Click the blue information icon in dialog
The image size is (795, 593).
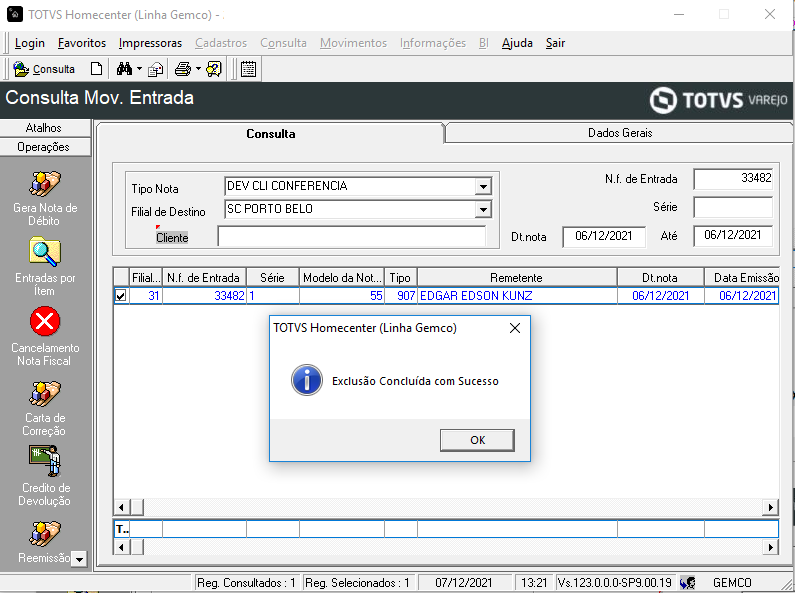click(x=307, y=380)
